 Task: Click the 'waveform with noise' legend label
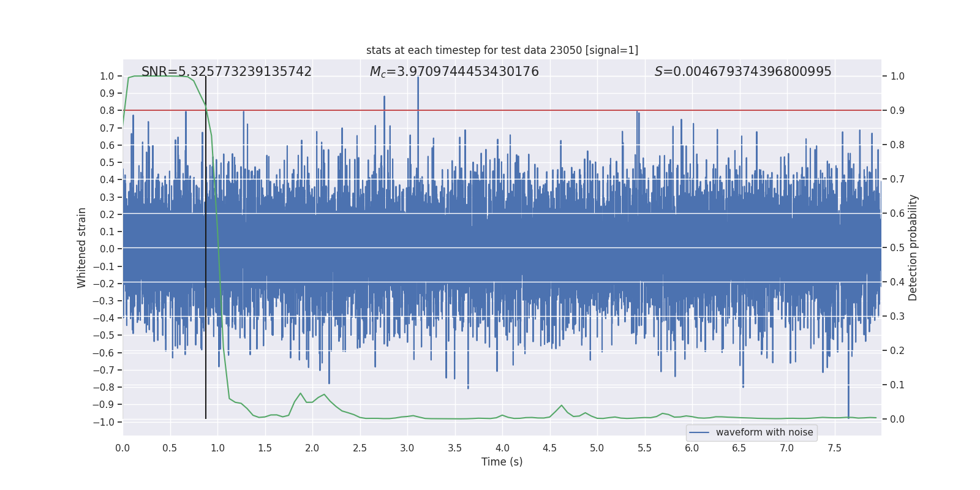pos(764,432)
